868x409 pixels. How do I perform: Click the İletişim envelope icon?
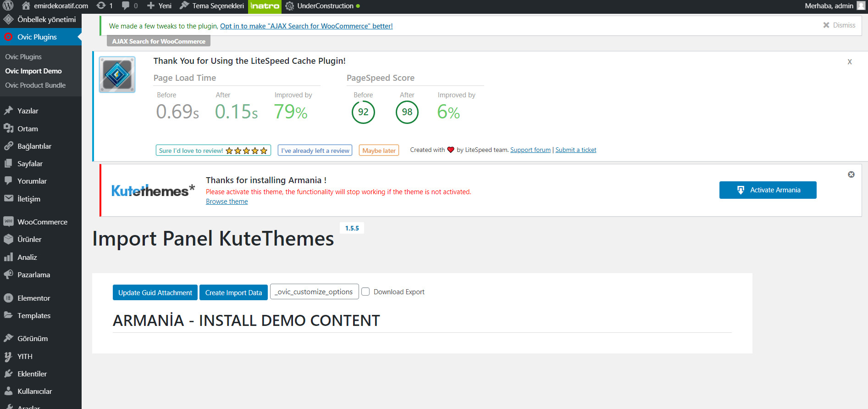coord(8,199)
